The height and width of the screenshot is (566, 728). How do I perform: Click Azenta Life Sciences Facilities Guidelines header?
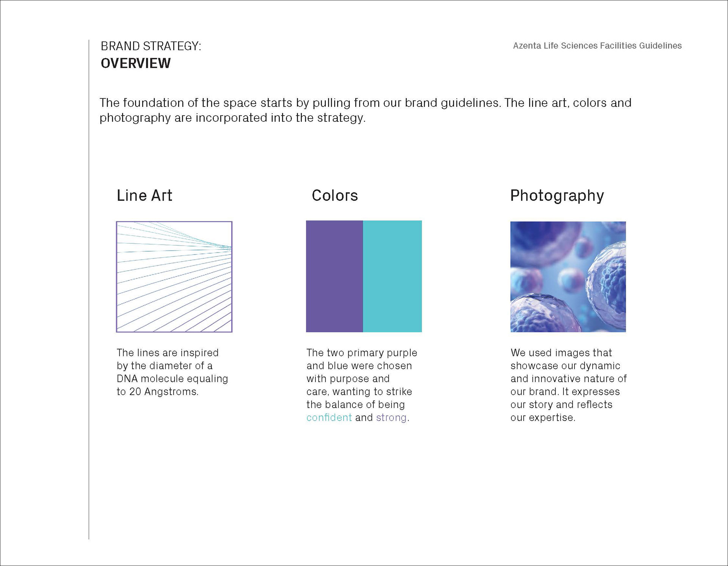coord(597,46)
